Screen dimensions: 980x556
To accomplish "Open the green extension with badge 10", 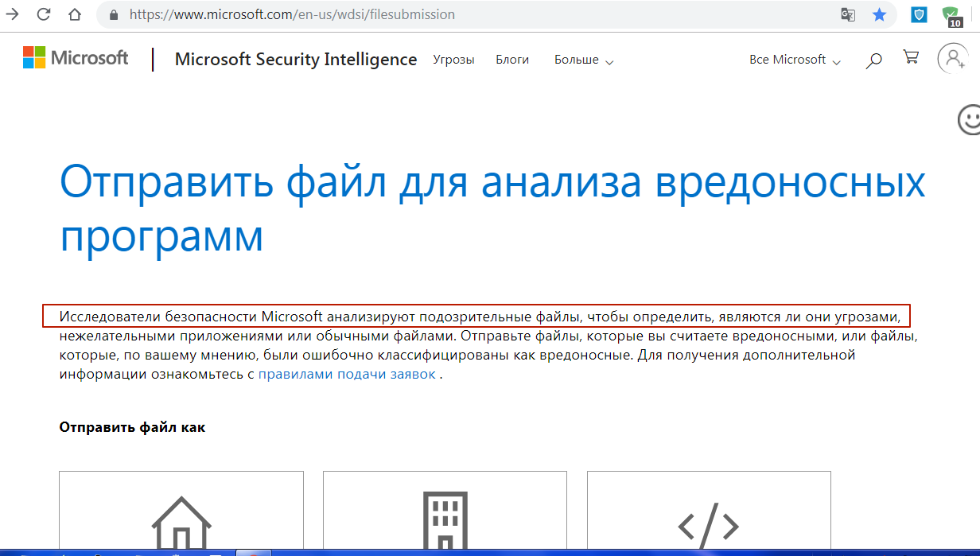I will click(951, 15).
